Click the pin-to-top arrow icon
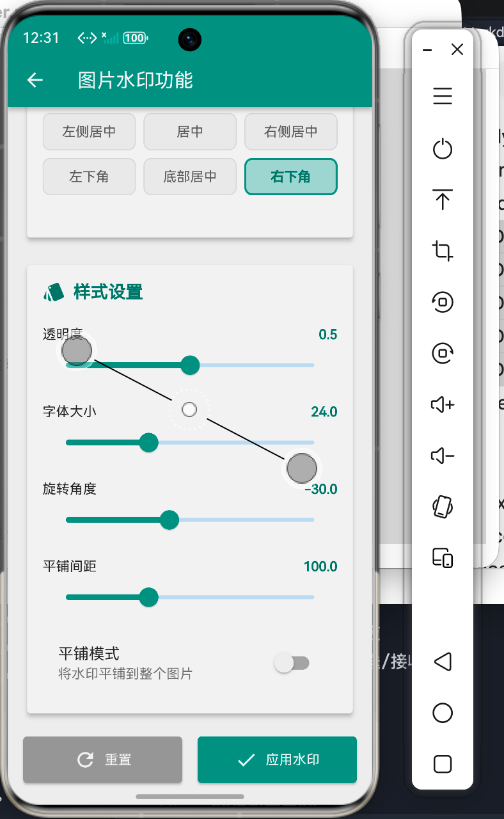This screenshot has height=819, width=504. click(x=443, y=200)
